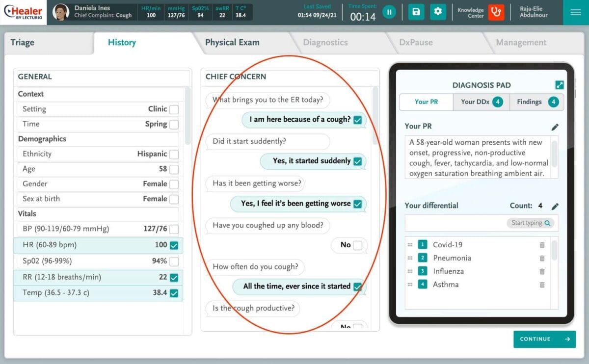The height and width of the screenshot is (364, 589).
Task: Save the case using the save icon
Action: point(416,12)
